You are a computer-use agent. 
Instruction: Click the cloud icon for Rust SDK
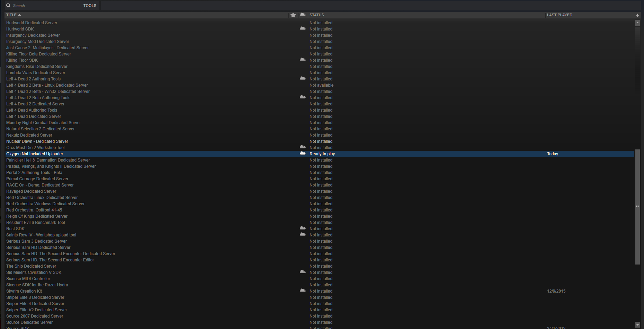point(303,228)
